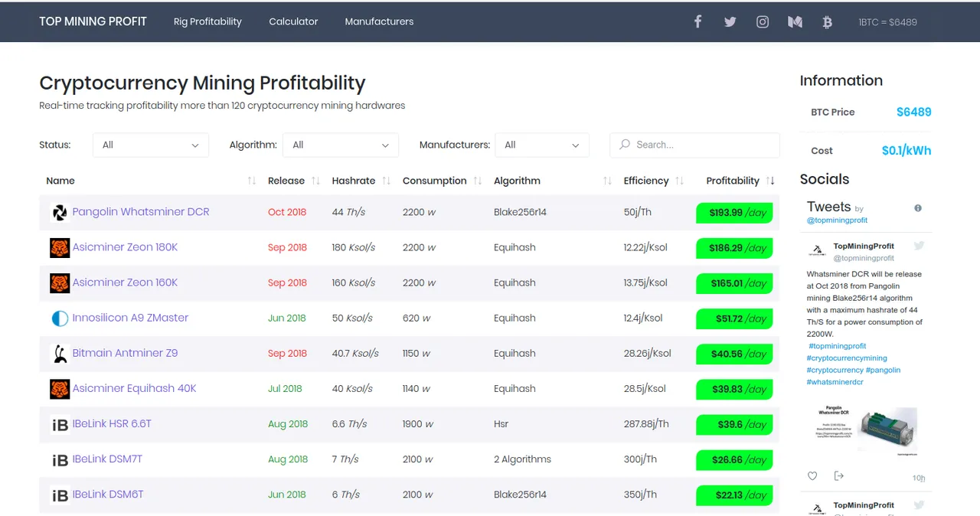Open iBeLink HSR 6.6T link
Screen dimensions: 980x516
pyautogui.click(x=112, y=423)
